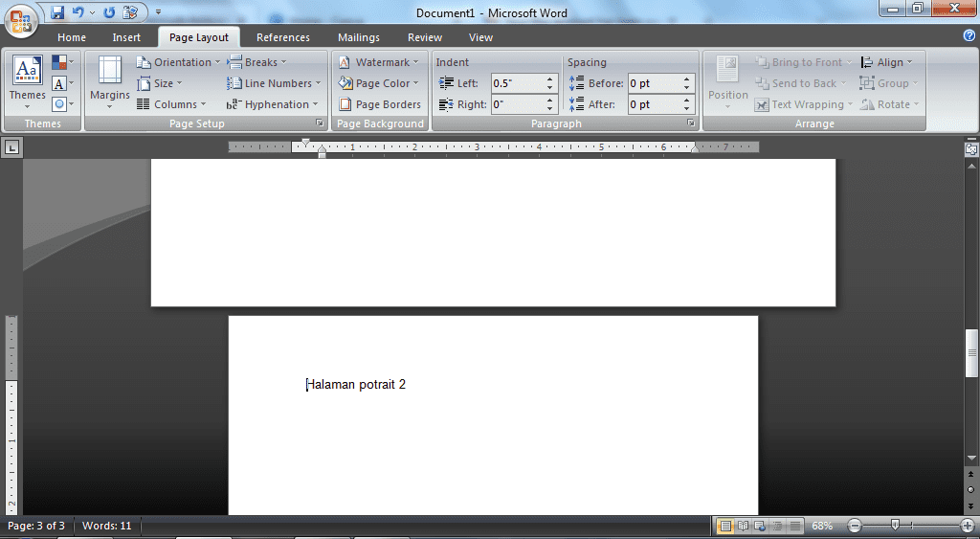This screenshot has width=980, height=539.
Task: Click the tab selector ruler button
Action: [12, 147]
